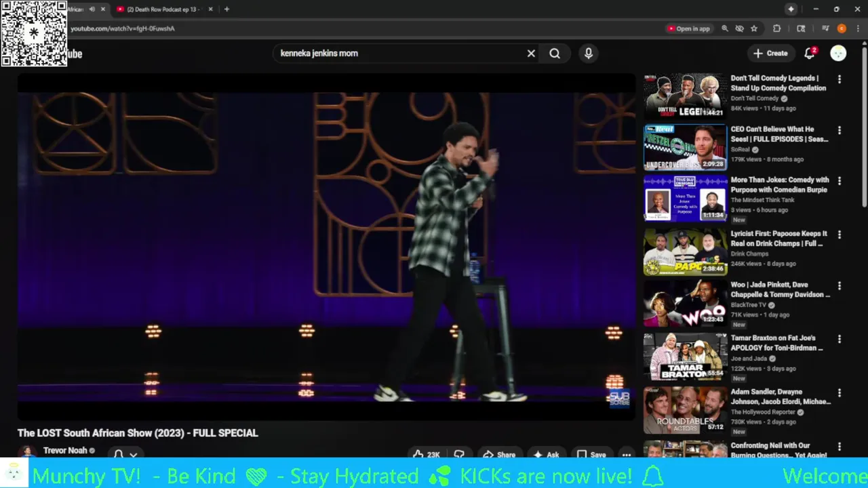Open options menu for More Than Jokes video
Image resolution: width=868 pixels, height=488 pixels.
pos(840,181)
